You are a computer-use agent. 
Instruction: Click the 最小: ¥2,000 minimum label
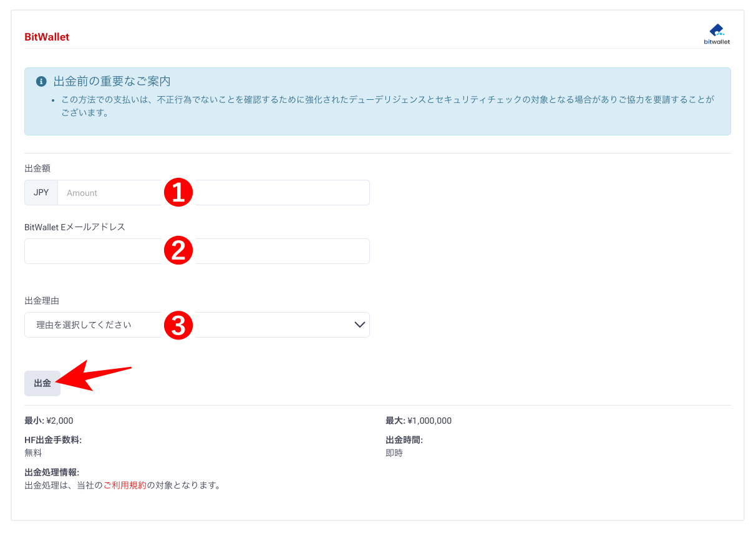[x=49, y=421]
